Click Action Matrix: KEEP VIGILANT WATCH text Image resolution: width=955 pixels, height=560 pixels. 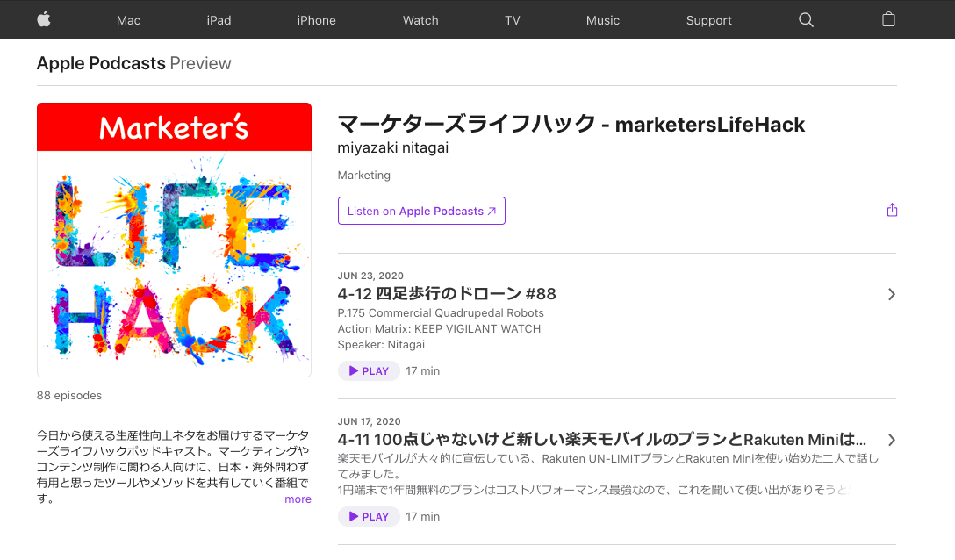click(x=439, y=328)
